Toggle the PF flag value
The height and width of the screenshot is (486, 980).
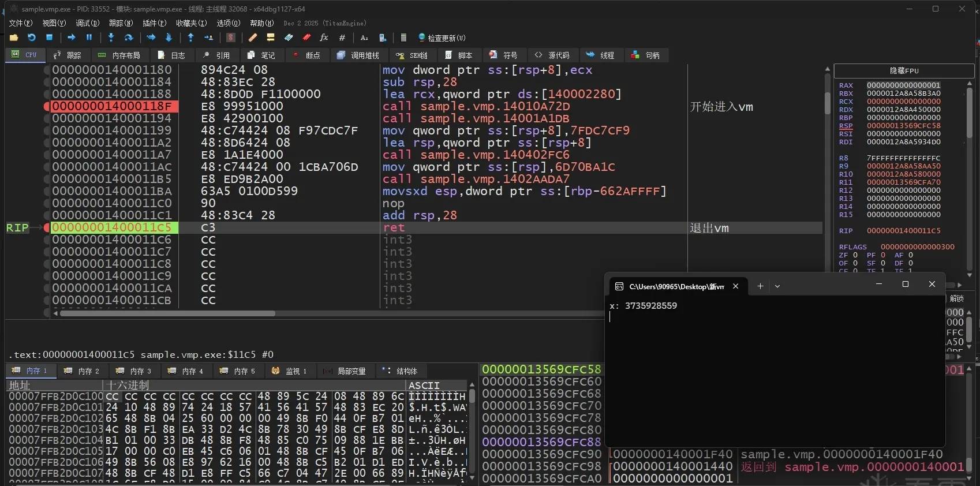(x=883, y=255)
